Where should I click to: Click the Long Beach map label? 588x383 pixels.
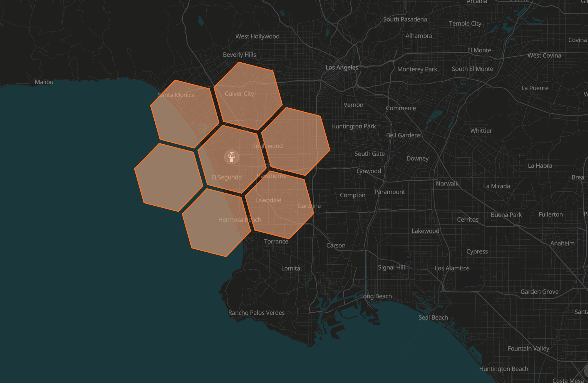click(x=376, y=296)
